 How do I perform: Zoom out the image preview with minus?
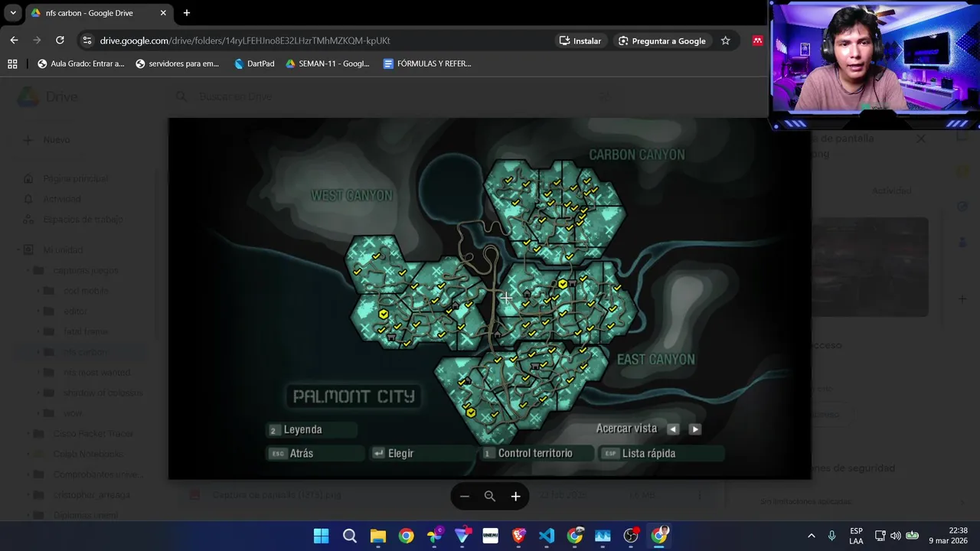[464, 497]
